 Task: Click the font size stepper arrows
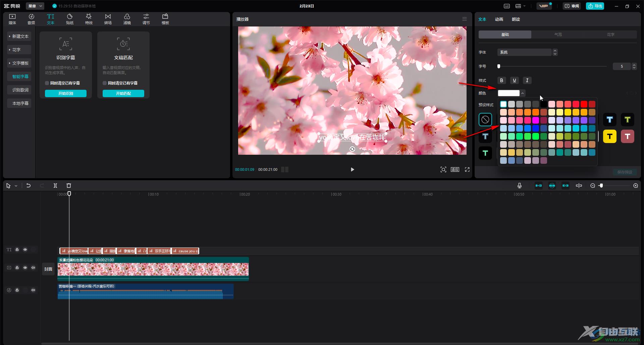(x=634, y=66)
